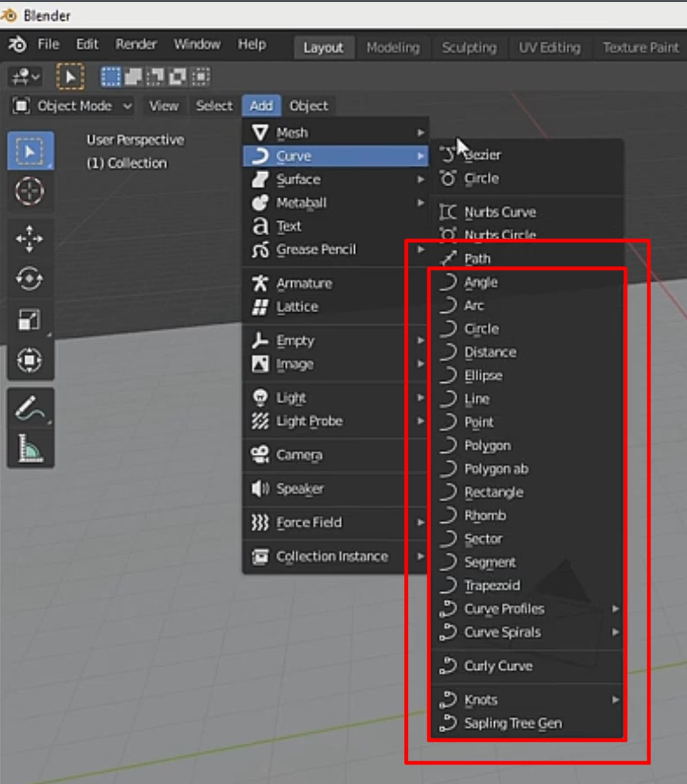Add a Bezier curve
The image size is (687, 784).
tap(528, 155)
